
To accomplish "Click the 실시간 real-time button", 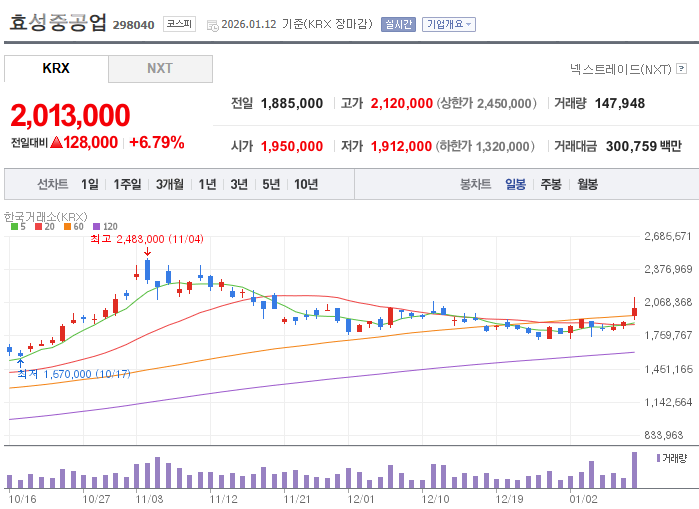I will pyautogui.click(x=398, y=25).
